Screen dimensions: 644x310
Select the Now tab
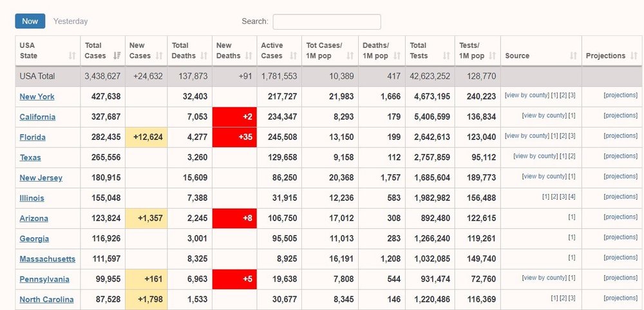point(30,21)
